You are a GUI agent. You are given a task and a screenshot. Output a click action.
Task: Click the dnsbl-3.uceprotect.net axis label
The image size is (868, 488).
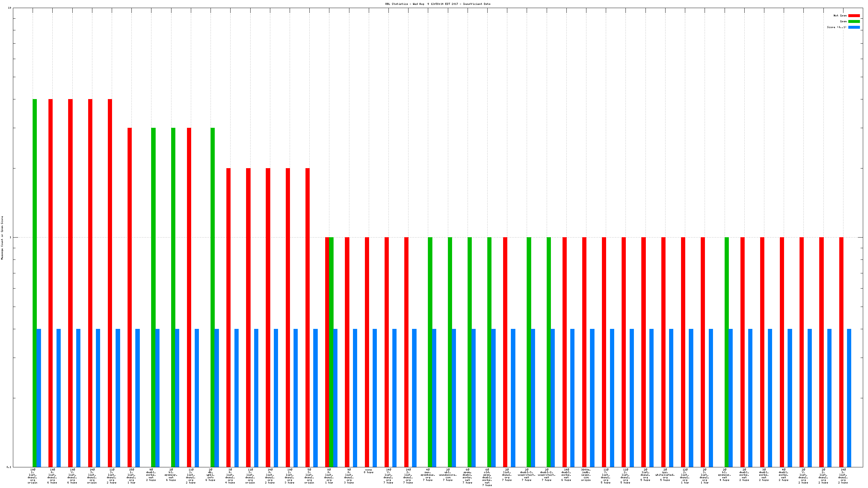click(x=527, y=474)
